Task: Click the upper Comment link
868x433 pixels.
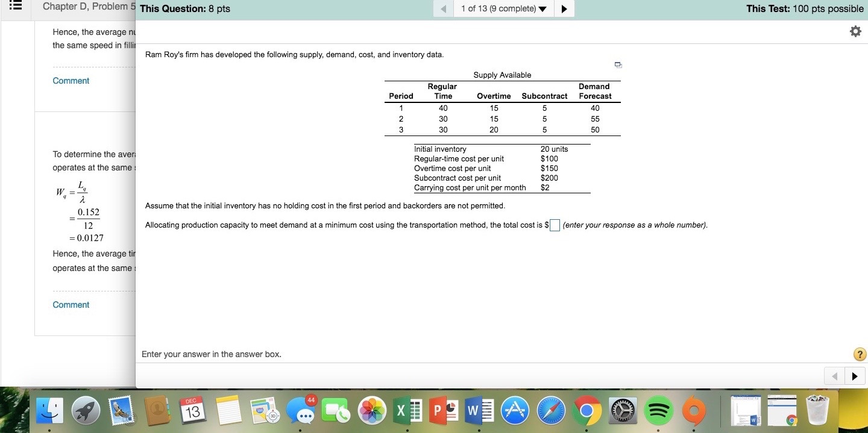Action: (71, 80)
